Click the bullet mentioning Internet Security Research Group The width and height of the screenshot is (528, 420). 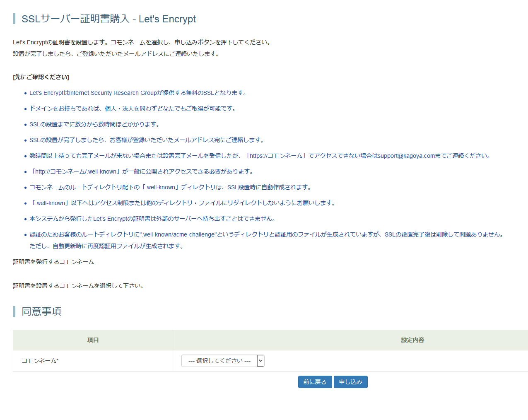point(139,93)
